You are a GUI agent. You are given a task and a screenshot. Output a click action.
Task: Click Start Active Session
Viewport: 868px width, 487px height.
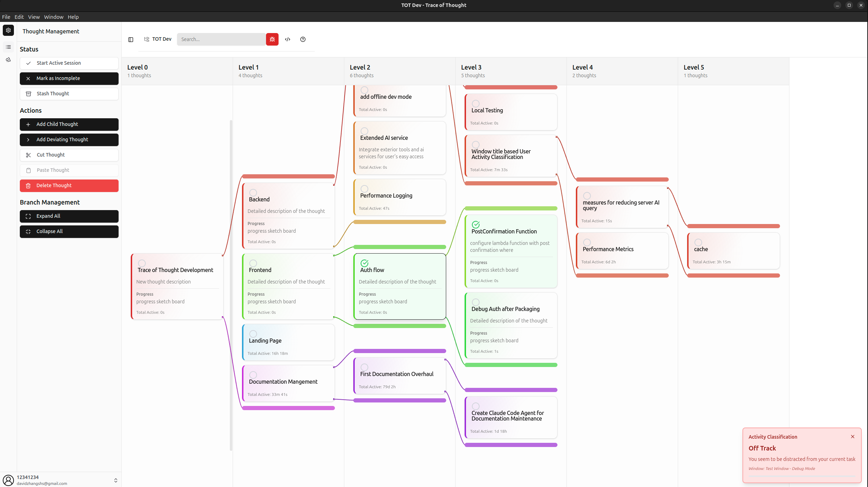69,63
